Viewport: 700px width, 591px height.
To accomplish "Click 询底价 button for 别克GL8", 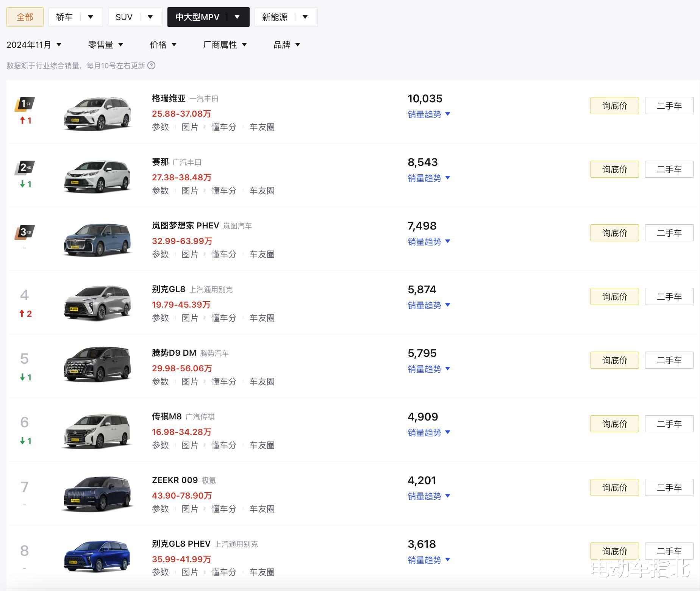I will pyautogui.click(x=614, y=297).
